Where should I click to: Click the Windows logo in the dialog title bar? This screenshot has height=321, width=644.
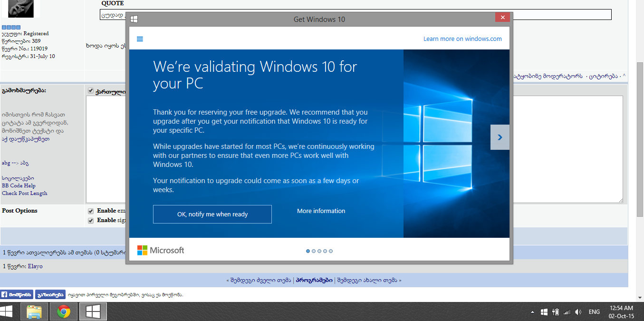coord(134,19)
